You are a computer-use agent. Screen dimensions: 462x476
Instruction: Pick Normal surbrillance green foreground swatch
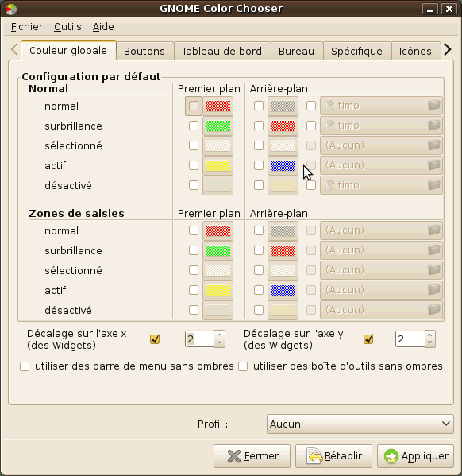[x=218, y=126]
